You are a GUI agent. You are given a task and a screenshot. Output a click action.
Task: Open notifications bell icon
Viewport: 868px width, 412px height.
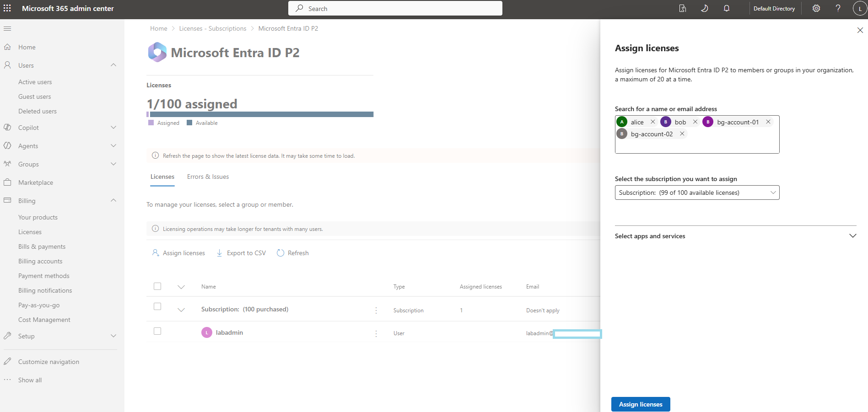pyautogui.click(x=727, y=8)
